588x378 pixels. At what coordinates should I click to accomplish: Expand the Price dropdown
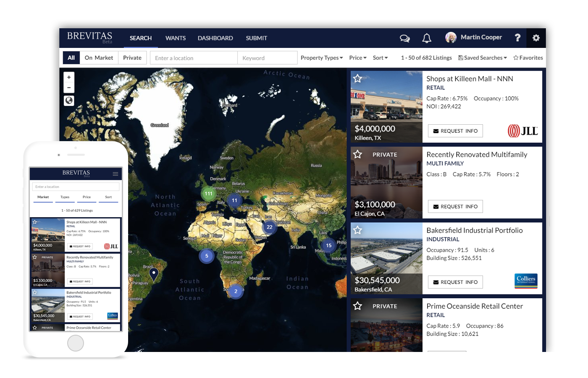358,58
